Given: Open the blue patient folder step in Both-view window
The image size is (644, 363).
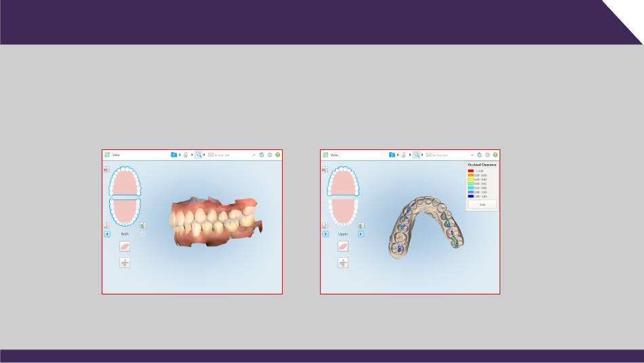Looking at the screenshot, I should coord(174,155).
